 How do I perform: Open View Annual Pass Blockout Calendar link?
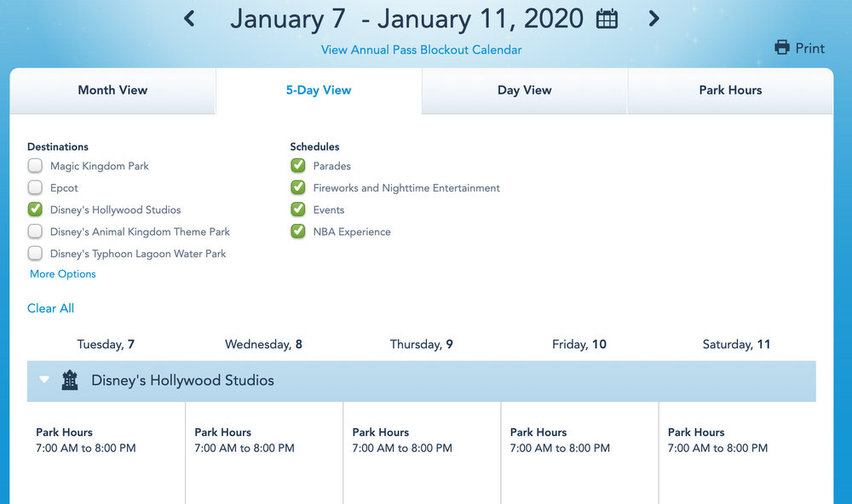pyautogui.click(x=421, y=50)
